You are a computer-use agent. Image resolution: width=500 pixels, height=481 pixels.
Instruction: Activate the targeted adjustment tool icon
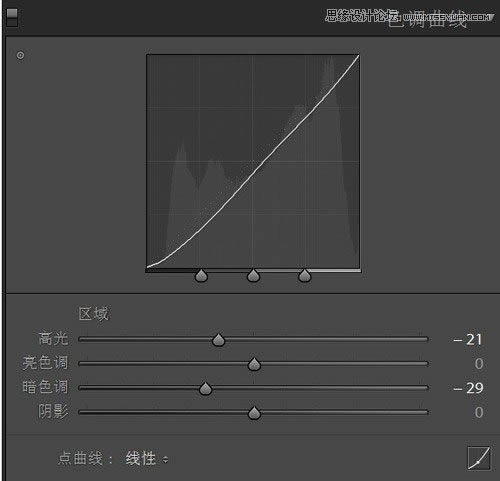point(20,55)
